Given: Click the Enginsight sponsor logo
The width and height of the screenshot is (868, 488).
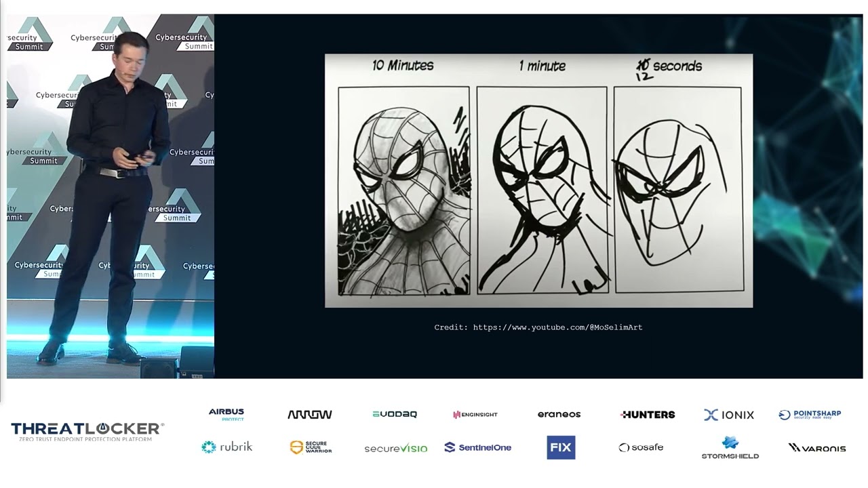Looking at the screenshot, I should [475, 414].
